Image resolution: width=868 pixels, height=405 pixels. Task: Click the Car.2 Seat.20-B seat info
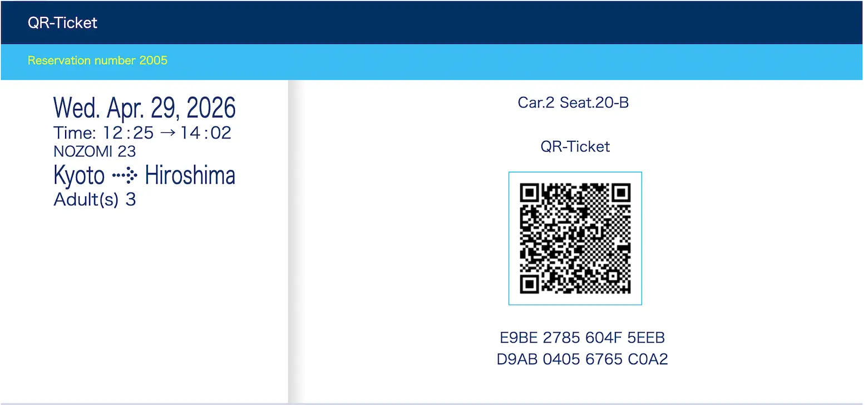click(x=573, y=102)
